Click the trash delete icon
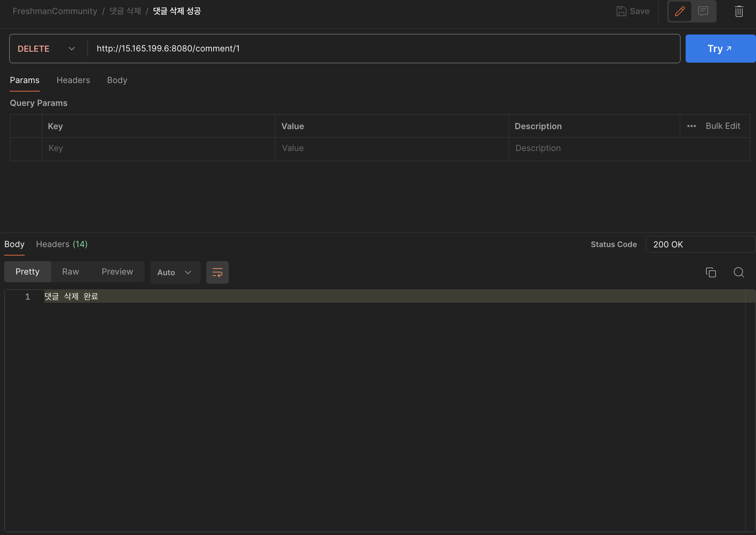 point(739,11)
